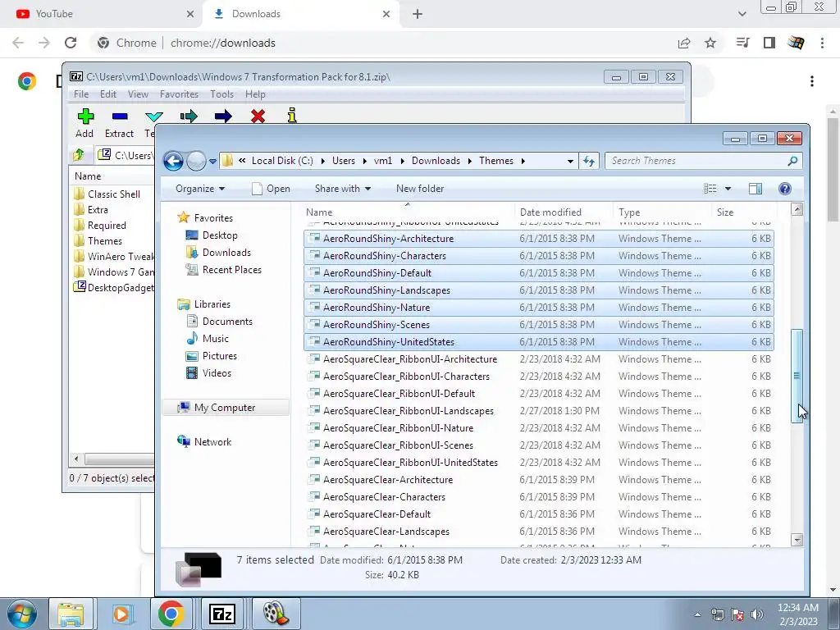Toggle the Explorer preview pane icon

(756, 189)
